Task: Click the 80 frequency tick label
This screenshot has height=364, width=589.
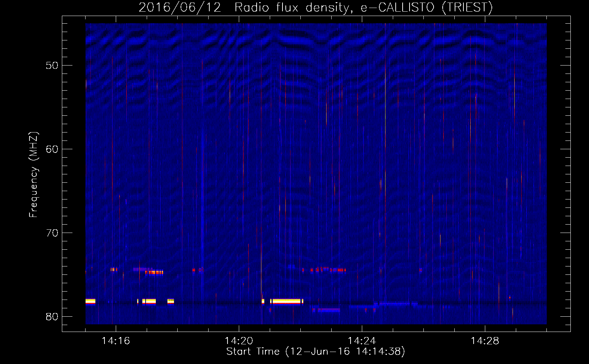Action: tap(52, 317)
